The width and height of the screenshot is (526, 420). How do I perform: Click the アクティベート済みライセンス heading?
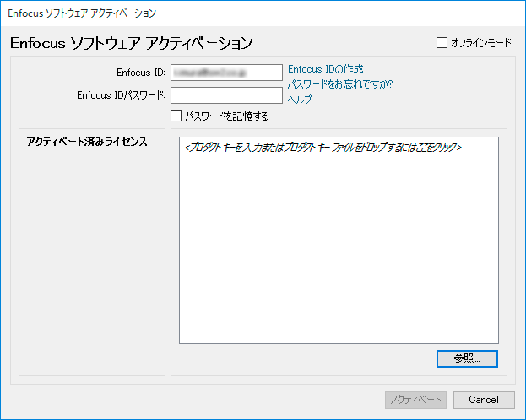(87, 142)
